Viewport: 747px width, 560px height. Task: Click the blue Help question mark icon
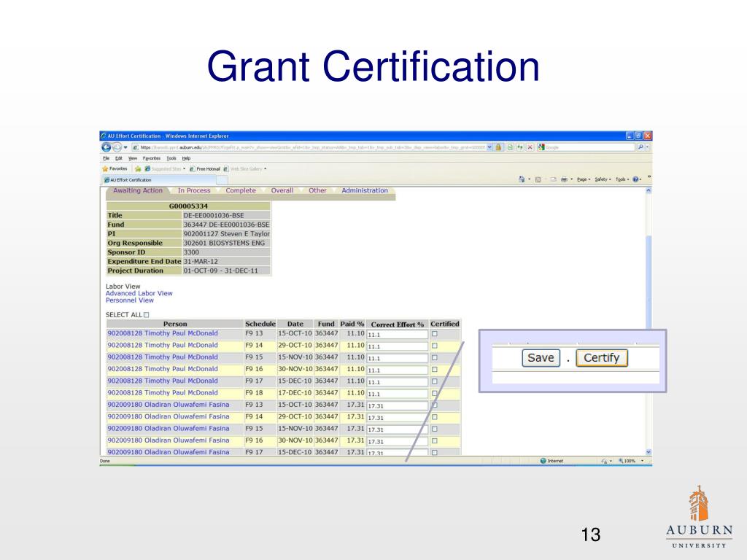(x=636, y=179)
